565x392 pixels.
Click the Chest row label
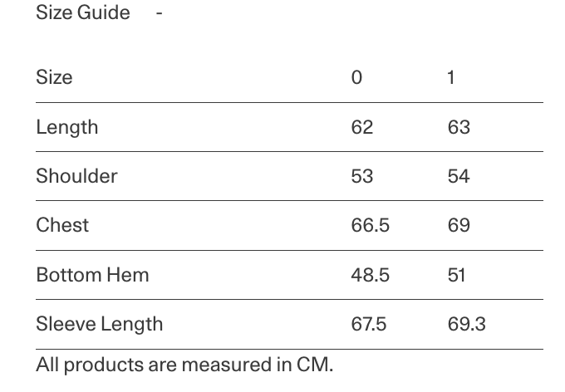62,225
